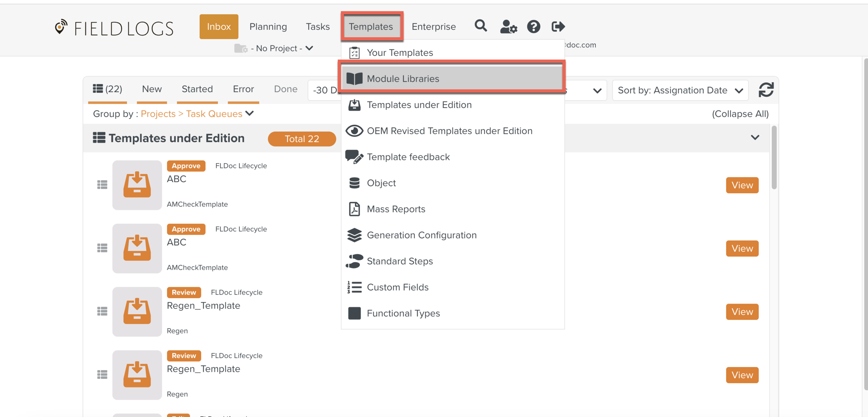868x417 pixels.
Task: Click the first Regen_Template task thumbnail
Action: click(137, 311)
